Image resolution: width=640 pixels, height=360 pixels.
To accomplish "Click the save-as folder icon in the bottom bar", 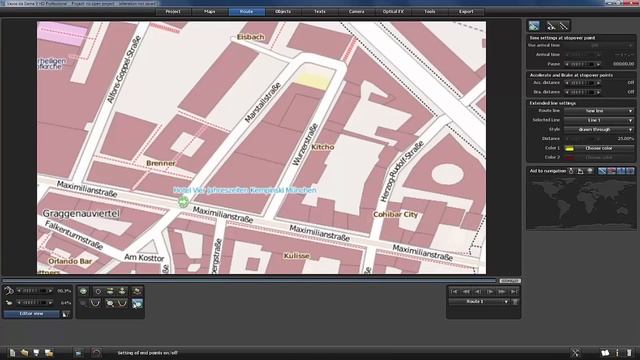I will (x=49, y=353).
